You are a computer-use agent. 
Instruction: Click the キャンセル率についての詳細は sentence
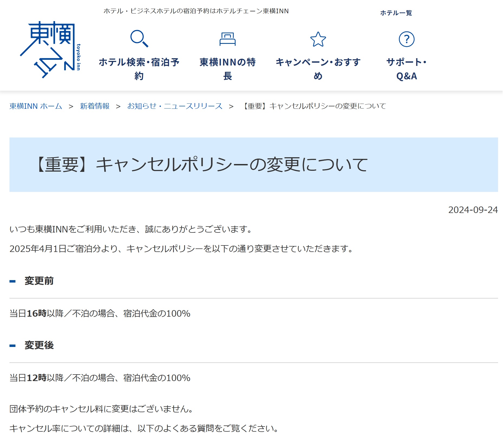click(144, 428)
